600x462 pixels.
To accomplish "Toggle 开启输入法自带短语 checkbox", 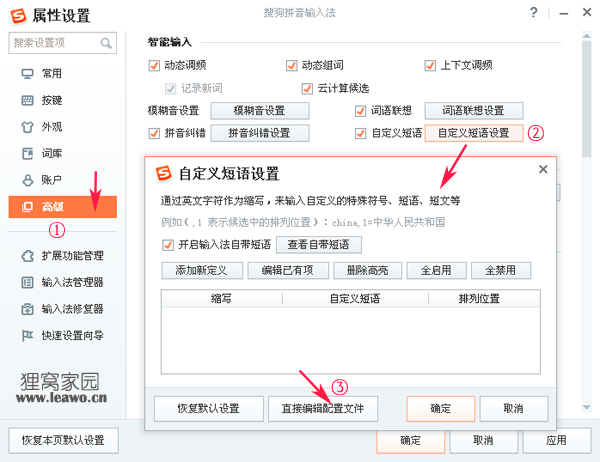I will coord(168,245).
